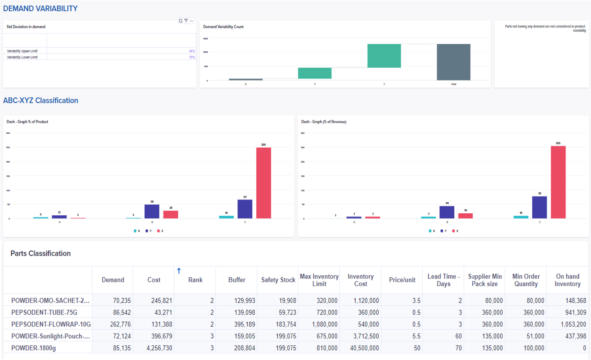Viewport: 591px width, 360px height.
Task: Click the Lead Time - Days column header
Action: [443, 280]
